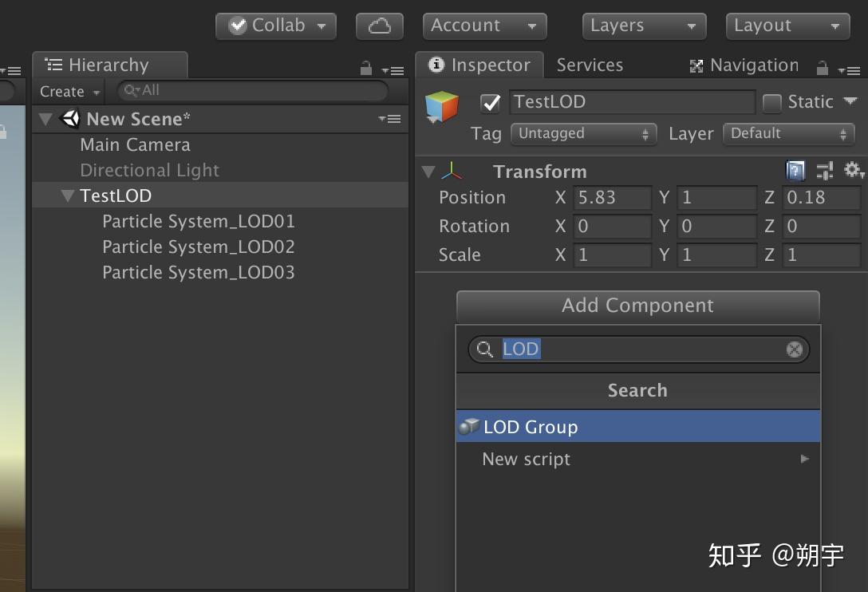Image resolution: width=868 pixels, height=592 pixels.
Task: Click the Position Y field
Action: click(x=717, y=198)
